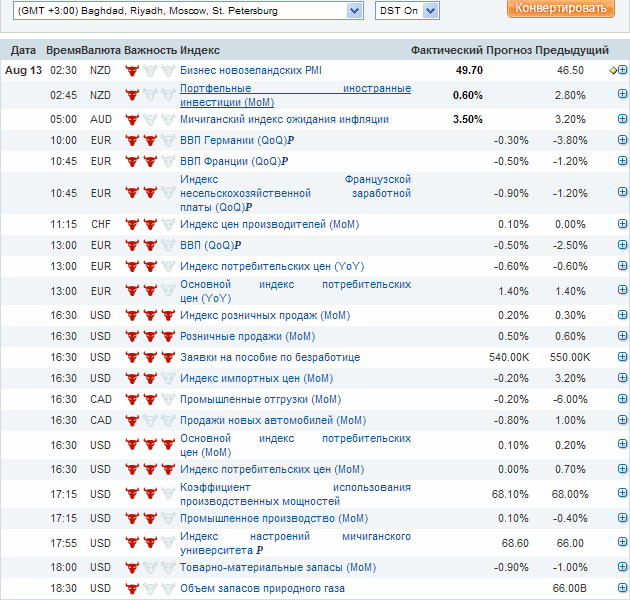Open Заявки на пособие по безработице link
This screenshot has height=600, width=630.
(x=270, y=357)
